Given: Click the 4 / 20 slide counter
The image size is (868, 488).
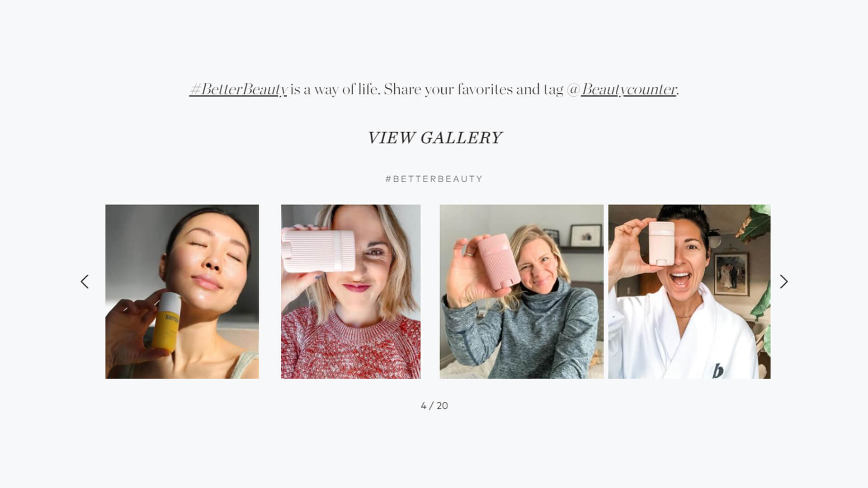Looking at the screenshot, I should click(434, 406).
